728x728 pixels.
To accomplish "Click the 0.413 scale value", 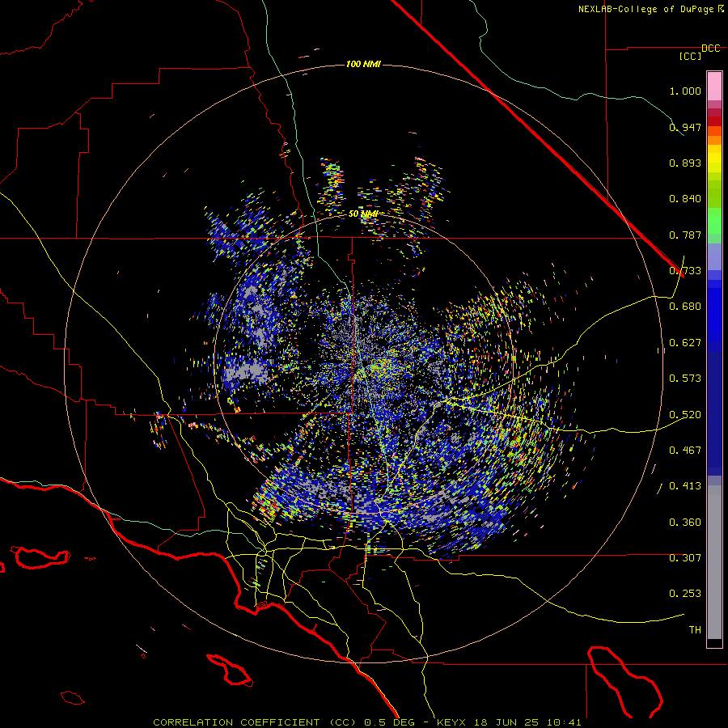I will [685, 486].
